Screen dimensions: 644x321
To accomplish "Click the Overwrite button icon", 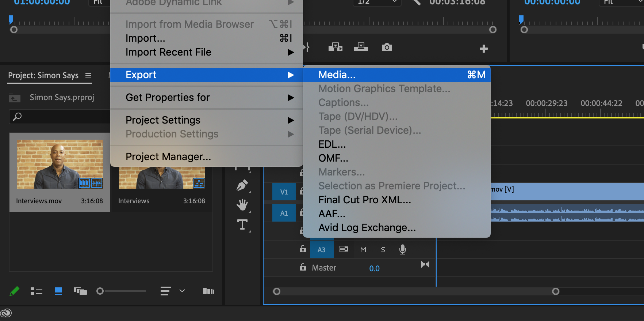I will point(361,47).
